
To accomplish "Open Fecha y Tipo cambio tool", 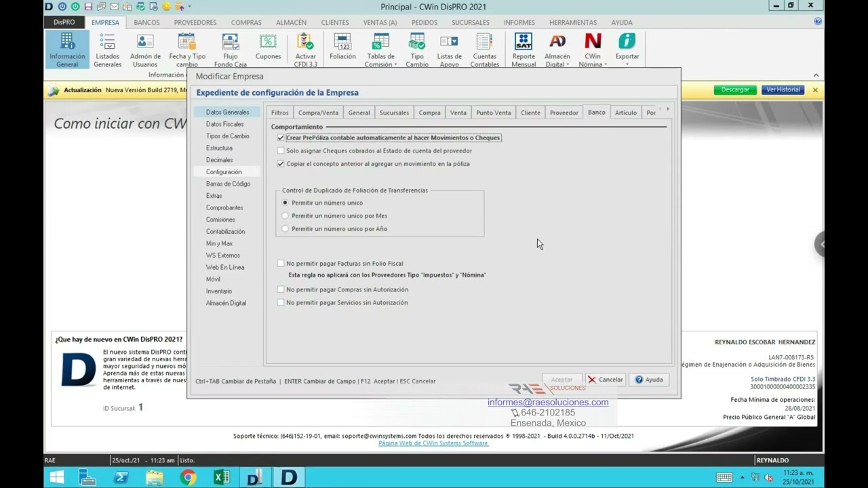I will (x=187, y=49).
